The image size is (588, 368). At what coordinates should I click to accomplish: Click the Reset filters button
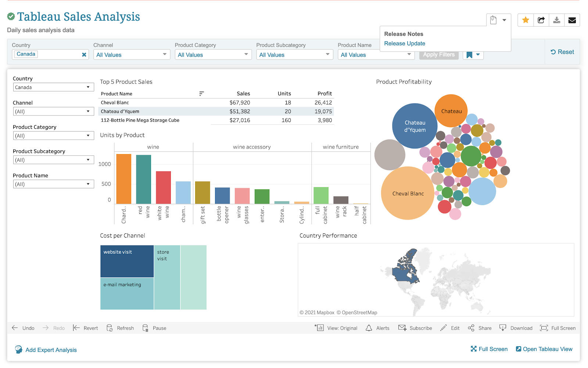tap(562, 52)
